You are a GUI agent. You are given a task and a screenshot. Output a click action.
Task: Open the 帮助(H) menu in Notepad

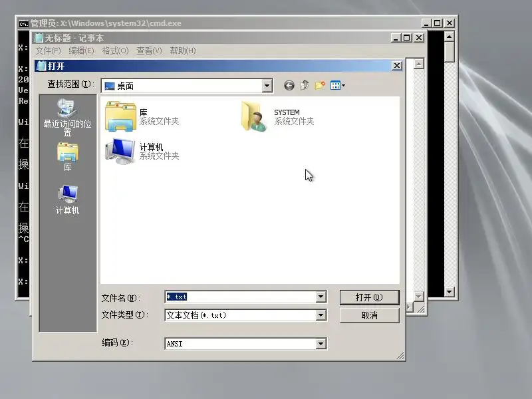(x=183, y=51)
